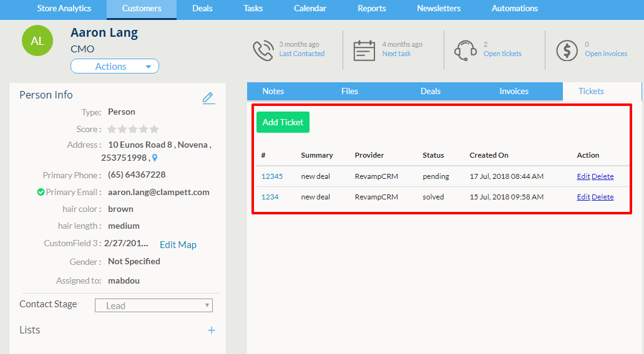This screenshot has height=354, width=644.
Task: Click the Provider column header
Action: click(369, 155)
